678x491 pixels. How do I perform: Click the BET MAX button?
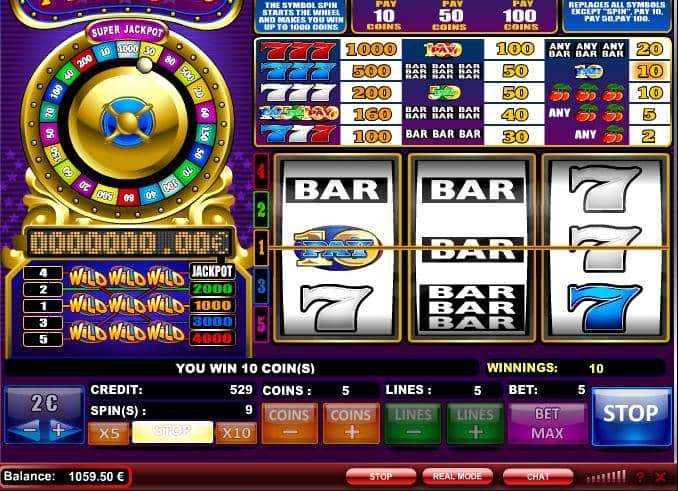tap(547, 424)
